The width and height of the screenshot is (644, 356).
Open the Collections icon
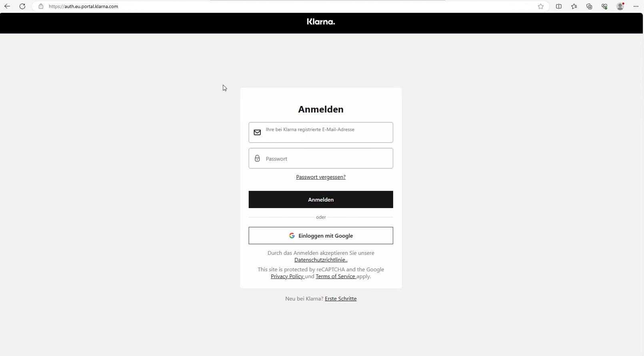coord(589,6)
